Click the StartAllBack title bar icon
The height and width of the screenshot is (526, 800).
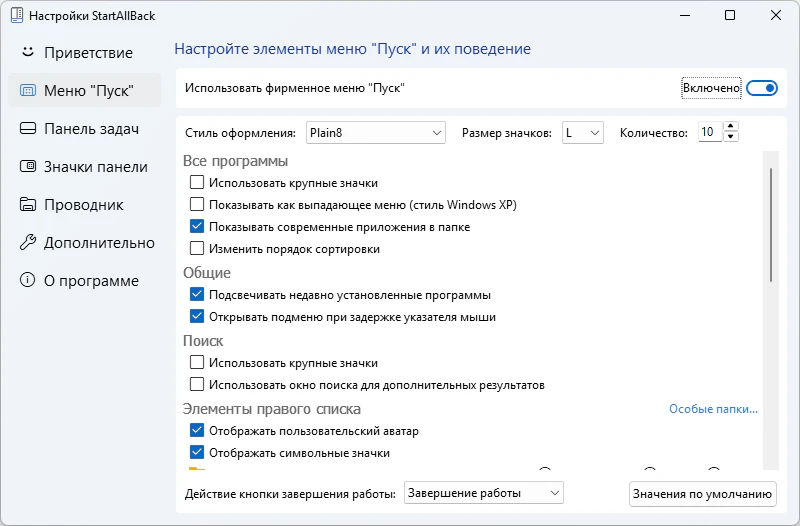[15, 16]
